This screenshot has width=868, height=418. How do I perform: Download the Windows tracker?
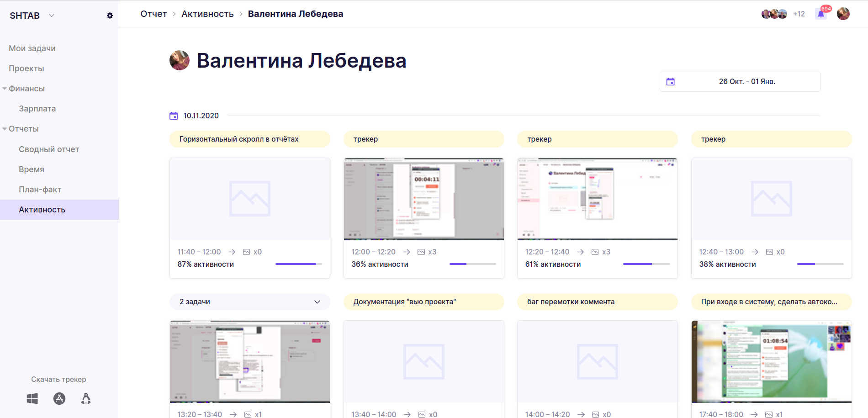[32, 398]
